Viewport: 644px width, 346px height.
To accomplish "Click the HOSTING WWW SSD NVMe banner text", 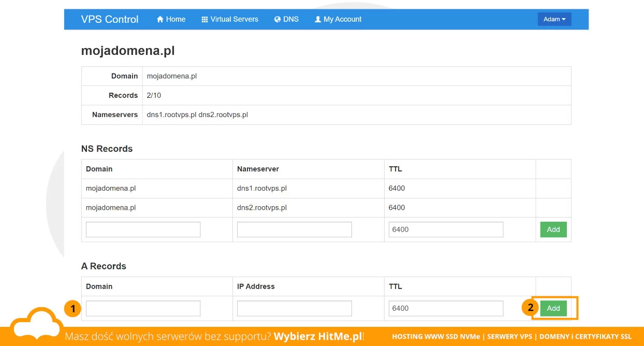I will coord(436,337).
